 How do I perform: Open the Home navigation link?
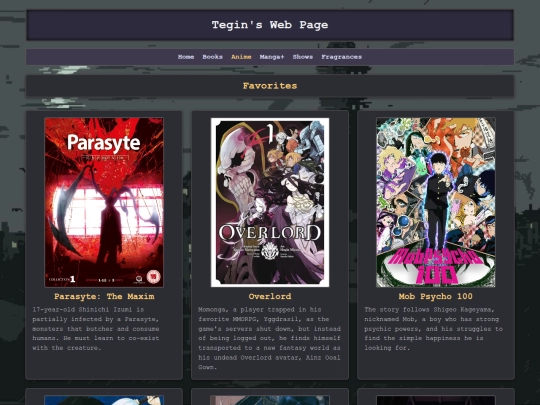point(186,57)
